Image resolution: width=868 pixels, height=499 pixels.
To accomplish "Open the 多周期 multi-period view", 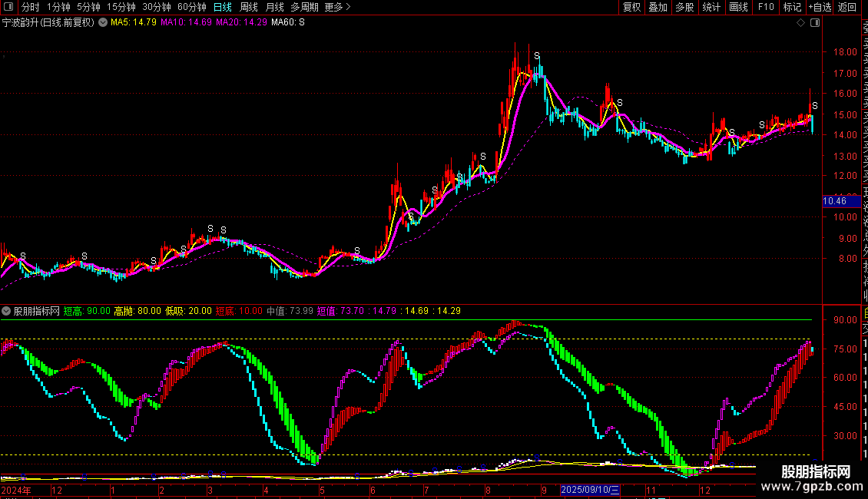I will pyautogui.click(x=304, y=7).
